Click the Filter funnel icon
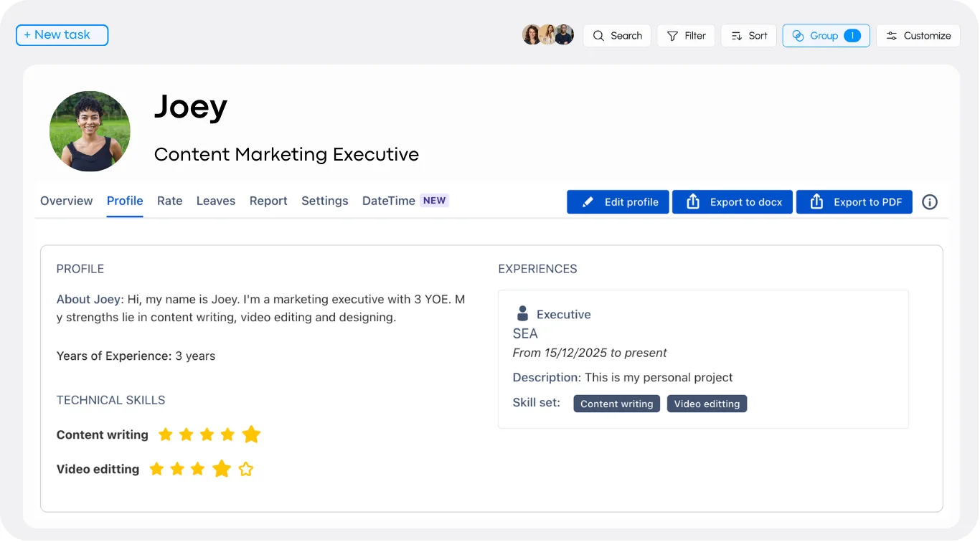980x542 pixels. [x=672, y=35]
